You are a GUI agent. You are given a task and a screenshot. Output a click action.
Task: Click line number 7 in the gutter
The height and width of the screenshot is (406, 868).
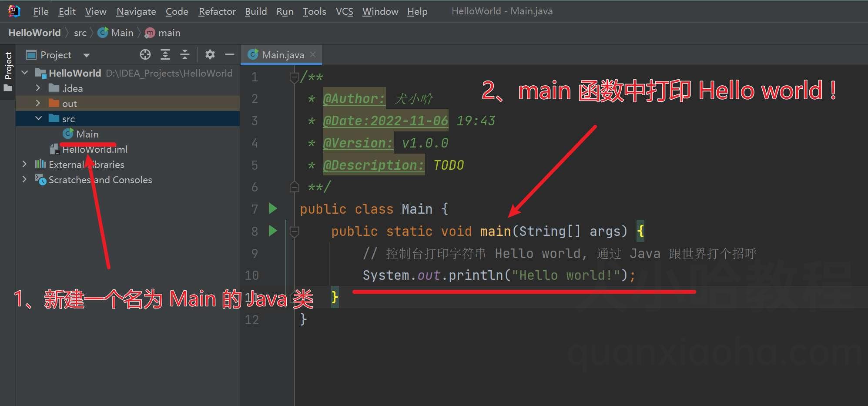pyautogui.click(x=255, y=209)
